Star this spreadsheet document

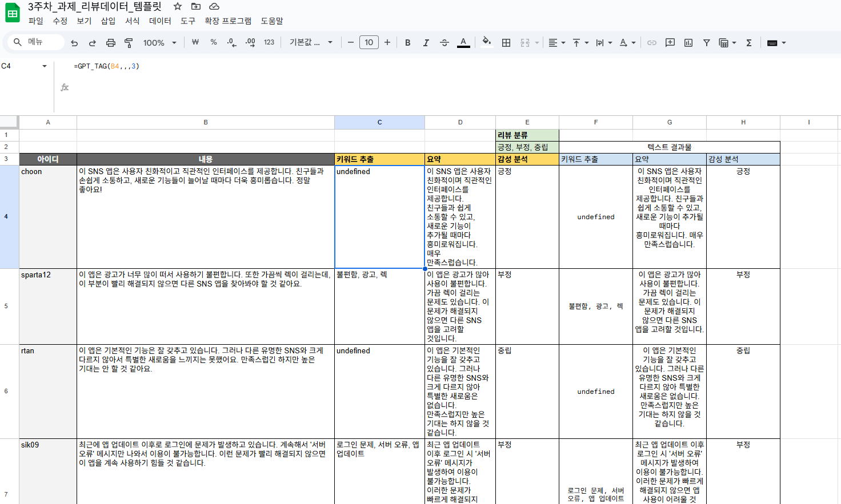pos(178,6)
